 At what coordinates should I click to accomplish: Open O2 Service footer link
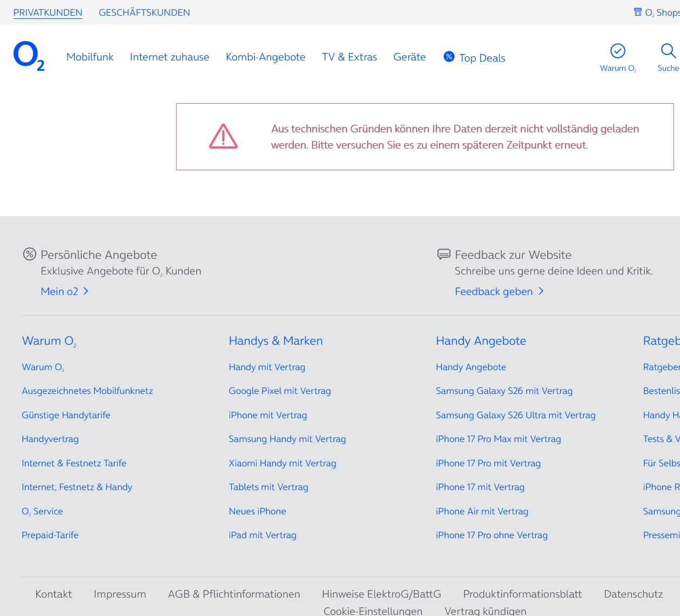42,511
